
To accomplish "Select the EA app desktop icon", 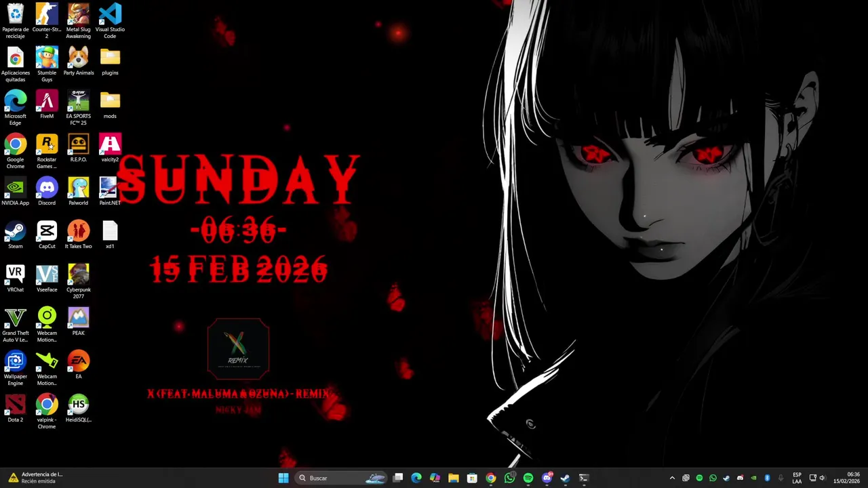I will click(x=78, y=365).
